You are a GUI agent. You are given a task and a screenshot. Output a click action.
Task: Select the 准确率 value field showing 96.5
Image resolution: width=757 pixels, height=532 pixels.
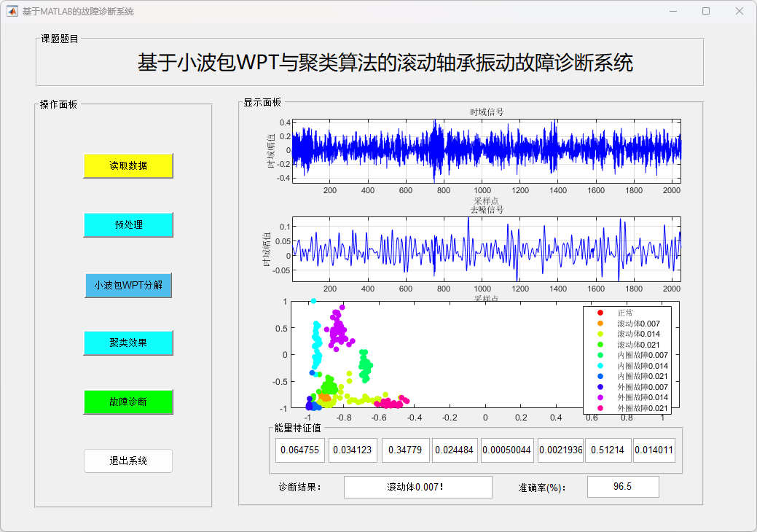point(622,487)
